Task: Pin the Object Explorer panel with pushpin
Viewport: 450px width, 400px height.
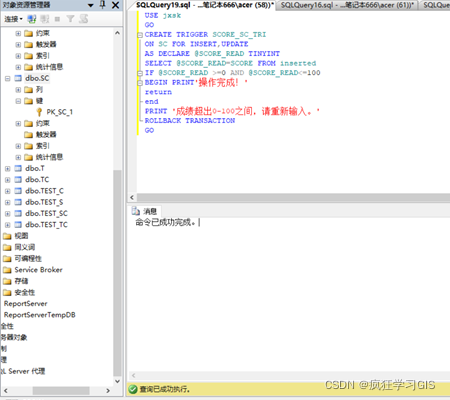Action: tap(103, 5)
